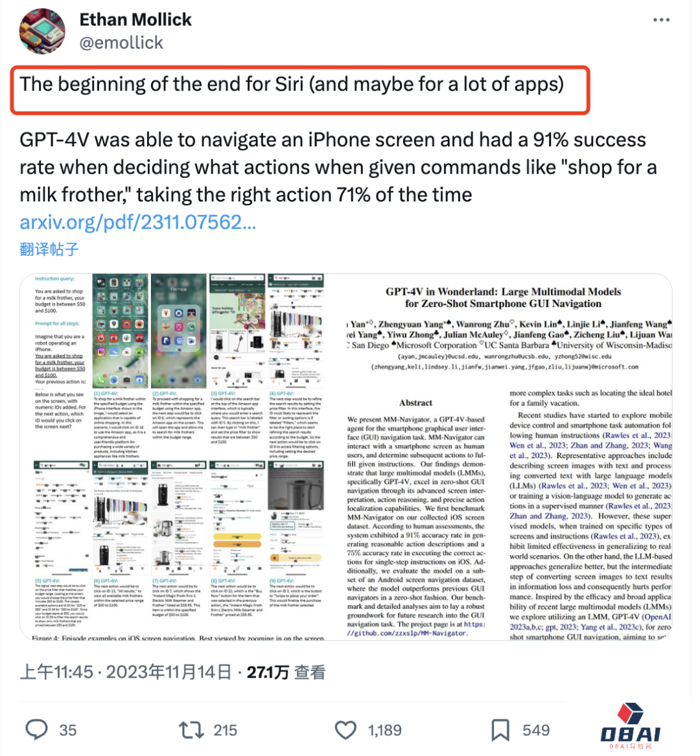Click the 35 replies count

[67, 730]
